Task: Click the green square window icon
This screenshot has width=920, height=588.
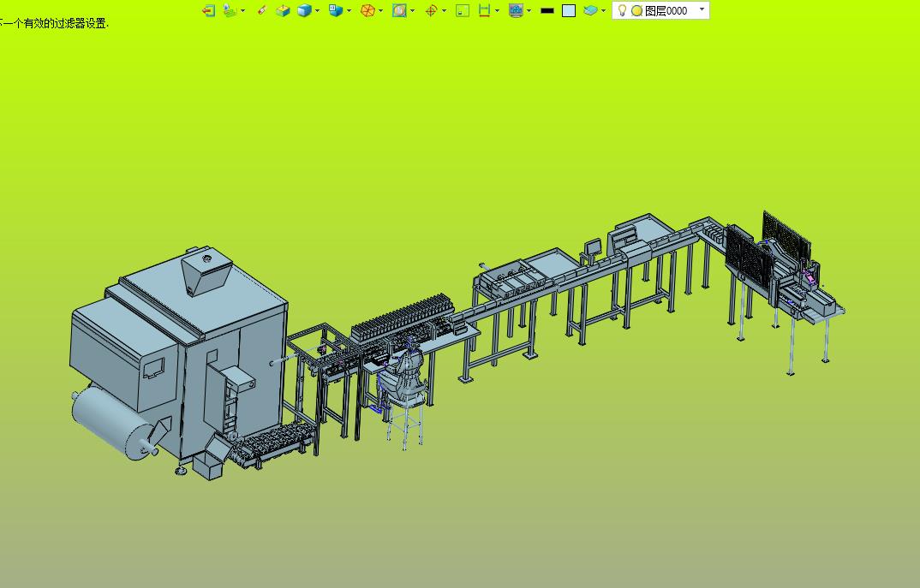Action: pyautogui.click(x=463, y=10)
